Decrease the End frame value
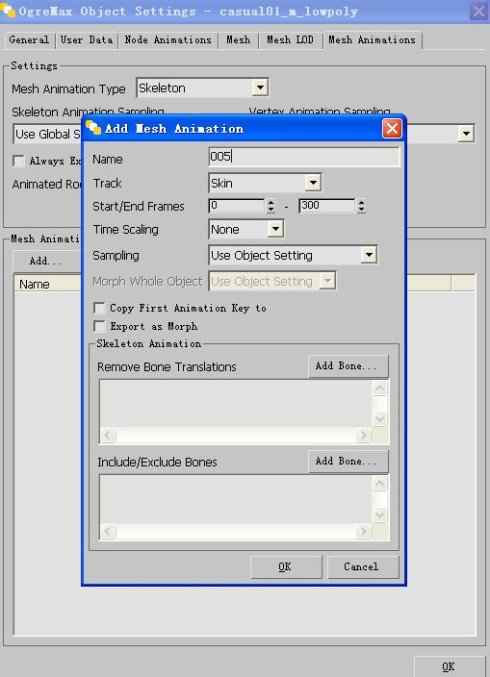The image size is (490, 677). [361, 210]
